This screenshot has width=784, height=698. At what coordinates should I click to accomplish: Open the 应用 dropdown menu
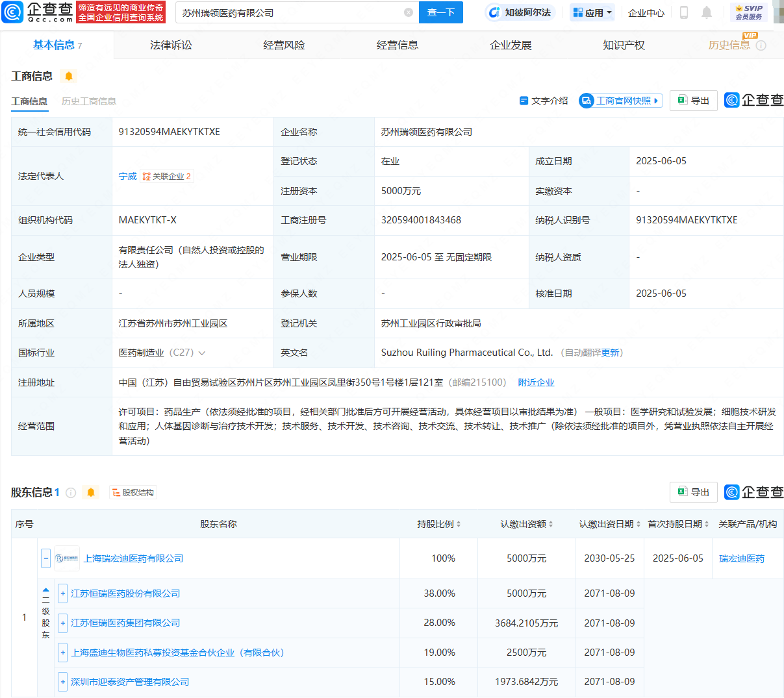pyautogui.click(x=592, y=12)
